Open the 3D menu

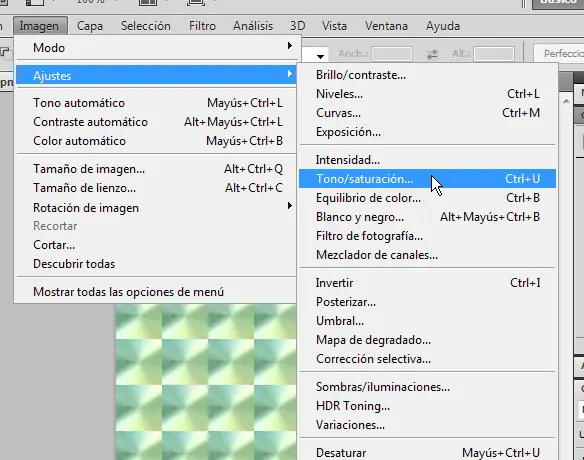[x=298, y=26]
